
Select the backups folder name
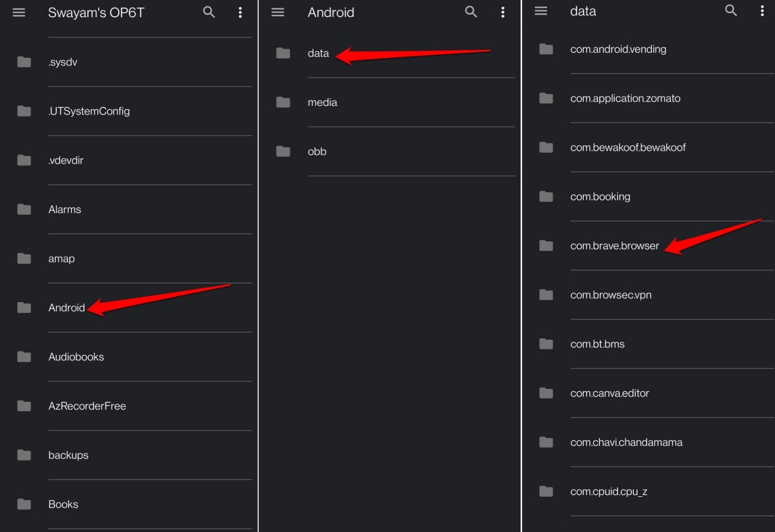click(68, 456)
